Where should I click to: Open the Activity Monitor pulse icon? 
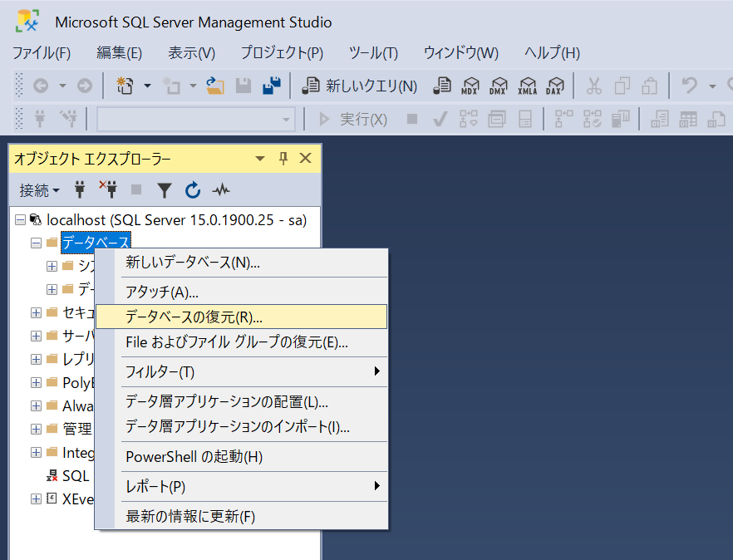pyautogui.click(x=221, y=189)
